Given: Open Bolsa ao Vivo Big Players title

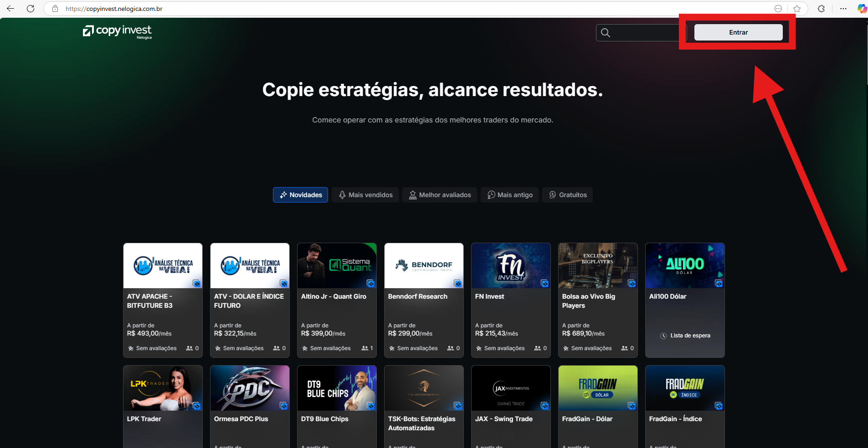Looking at the screenshot, I should [x=589, y=301].
